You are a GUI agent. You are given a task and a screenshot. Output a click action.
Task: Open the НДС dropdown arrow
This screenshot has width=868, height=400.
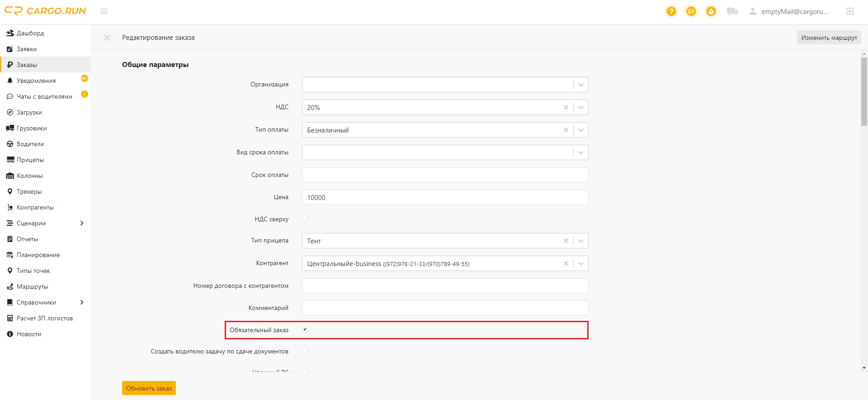point(581,107)
